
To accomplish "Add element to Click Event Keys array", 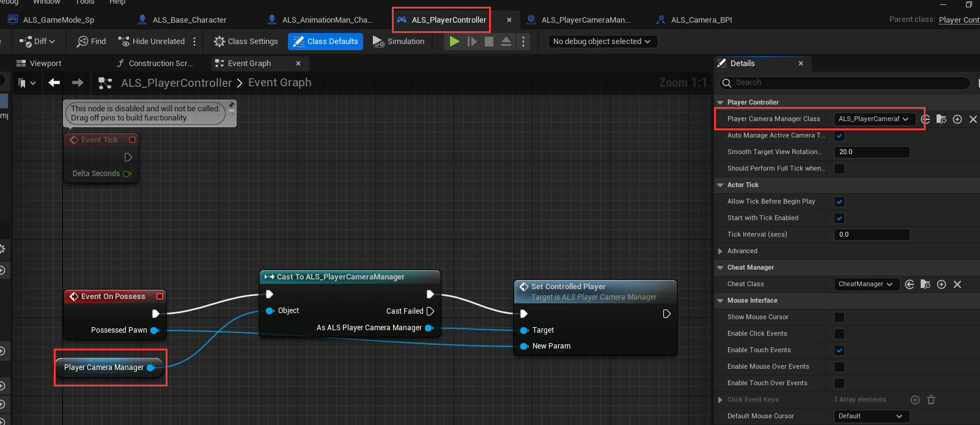I will tap(915, 400).
